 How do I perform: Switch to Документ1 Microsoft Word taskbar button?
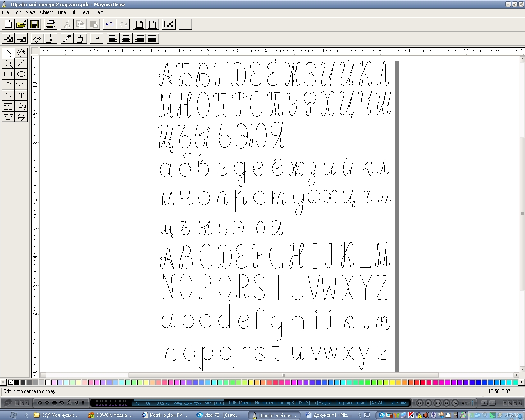tap(329, 415)
